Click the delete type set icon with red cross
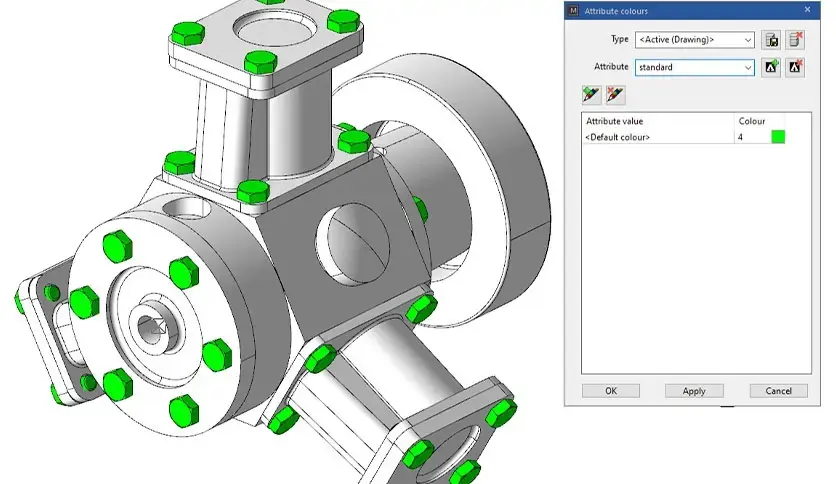 coord(795,40)
